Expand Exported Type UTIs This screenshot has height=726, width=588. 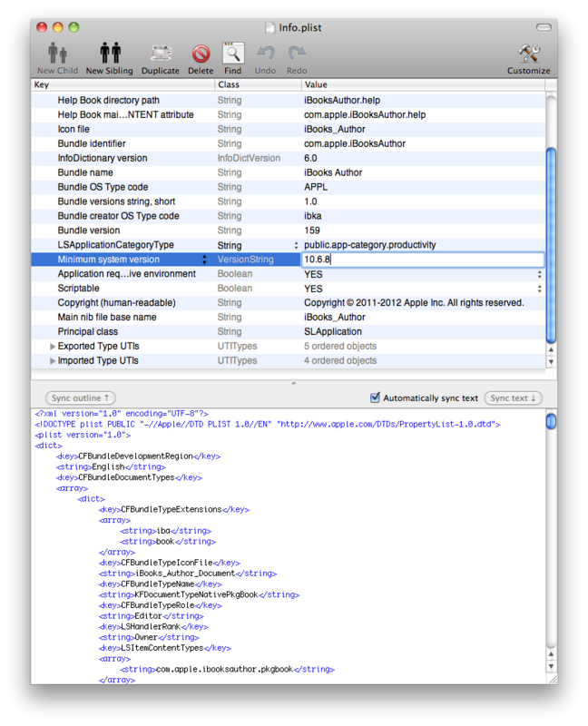[53, 347]
